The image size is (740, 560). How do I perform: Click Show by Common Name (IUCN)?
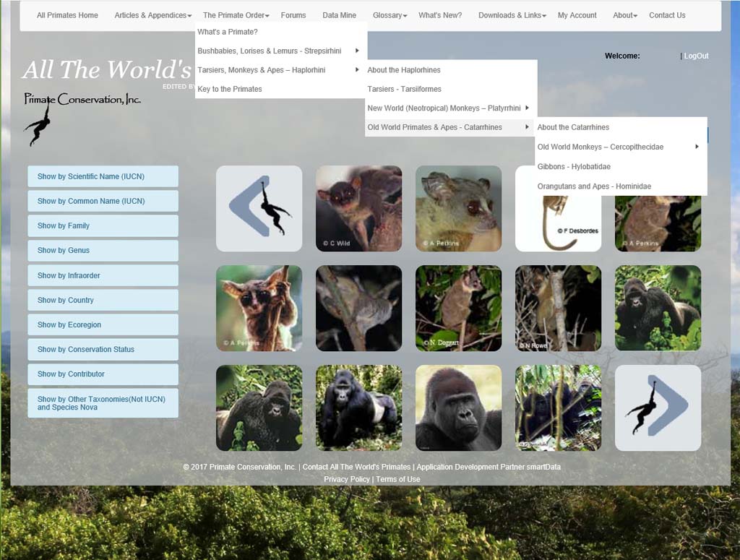103,201
